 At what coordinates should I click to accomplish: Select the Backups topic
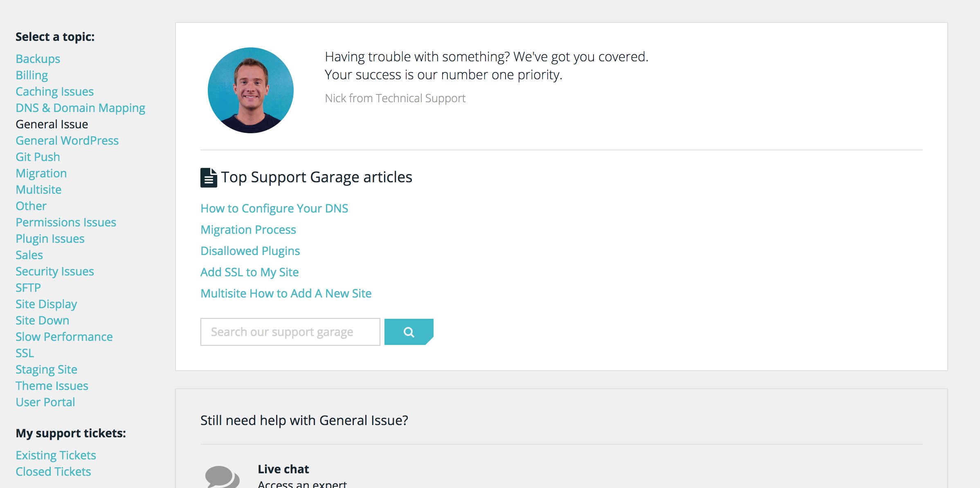click(38, 59)
